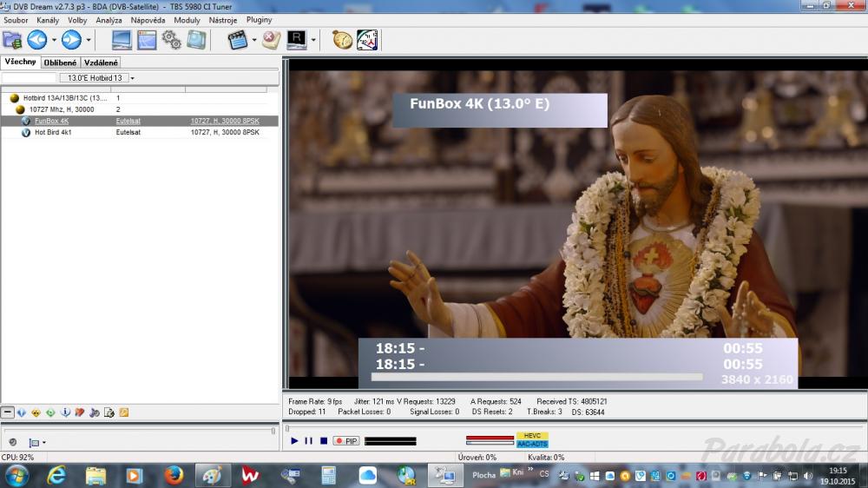Click the red heart favorites icon
This screenshot has height=488, width=868.
(x=80, y=412)
